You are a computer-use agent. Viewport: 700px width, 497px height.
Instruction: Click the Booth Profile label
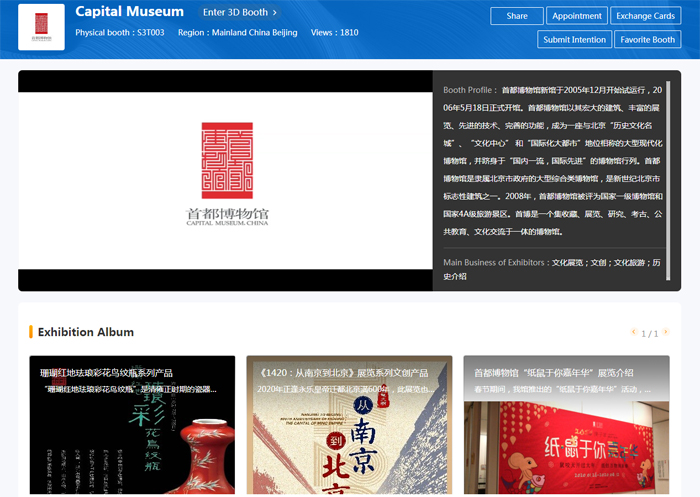470,90
